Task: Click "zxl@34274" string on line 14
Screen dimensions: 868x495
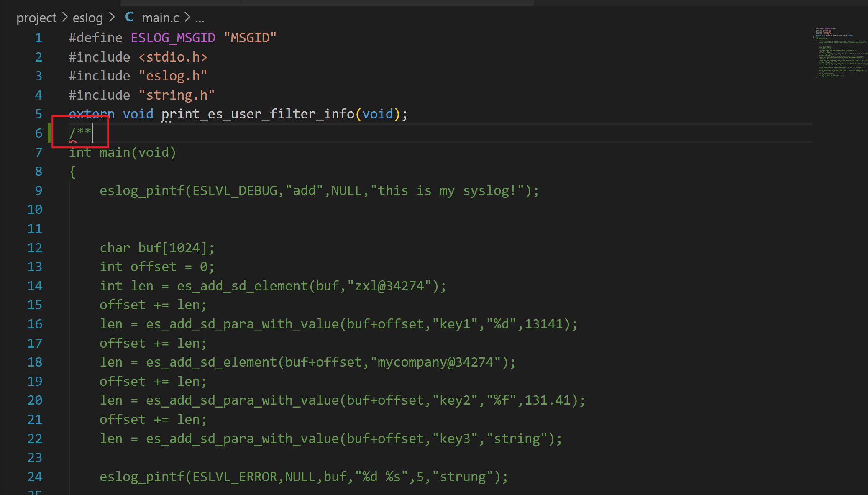Action: (389, 286)
